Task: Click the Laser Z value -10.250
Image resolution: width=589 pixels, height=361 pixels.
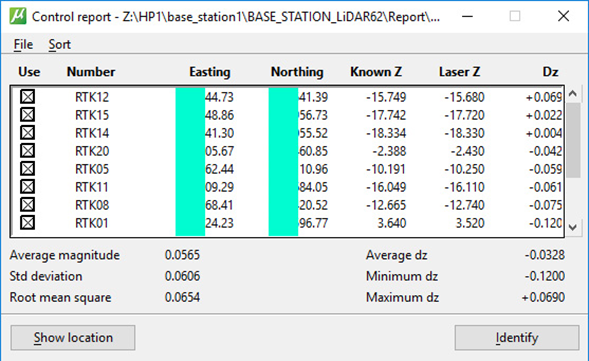Action: (464, 169)
